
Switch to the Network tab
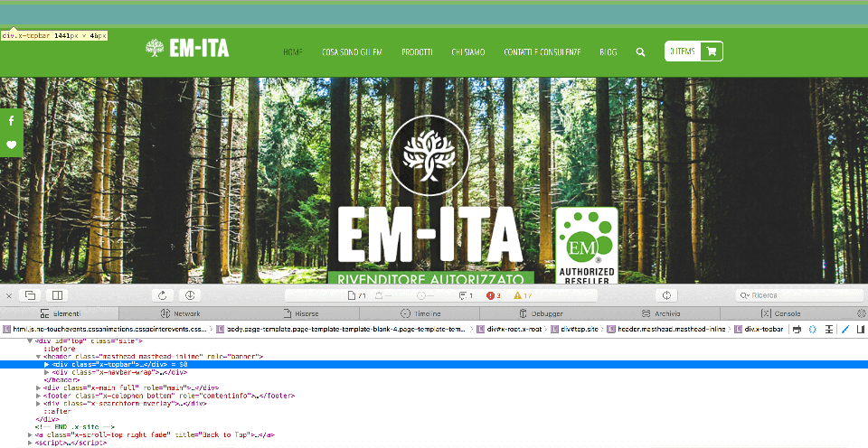(180, 313)
